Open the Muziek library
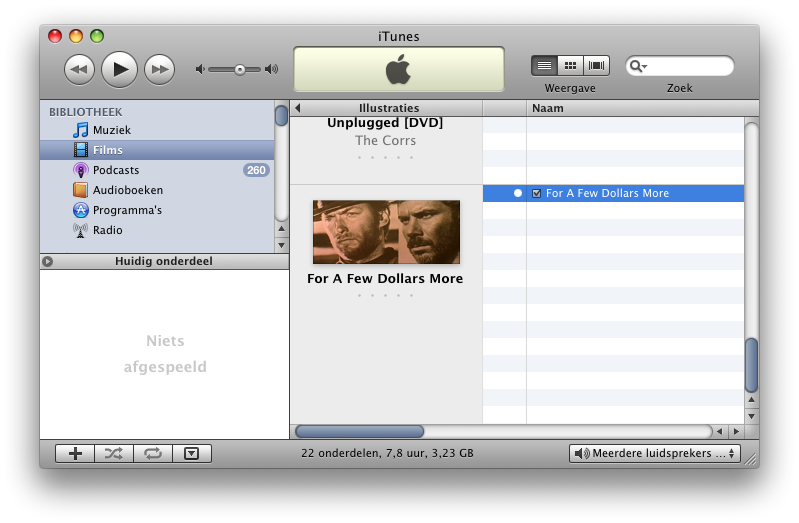The width and height of the screenshot is (799, 523). click(x=111, y=130)
